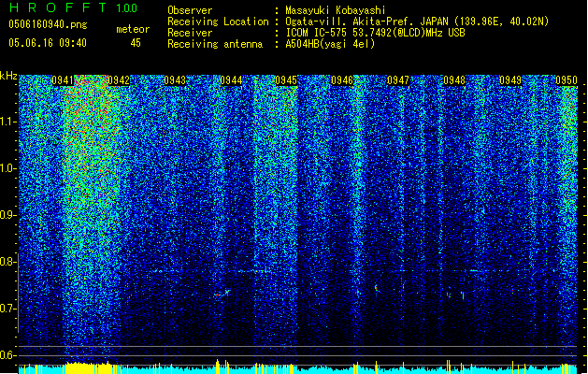Click the version number 1.00

pyautogui.click(x=126, y=7)
